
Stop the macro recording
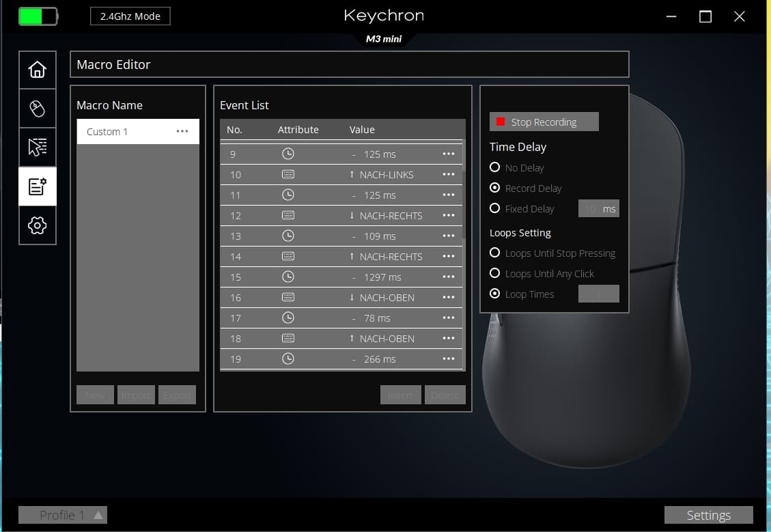[544, 122]
